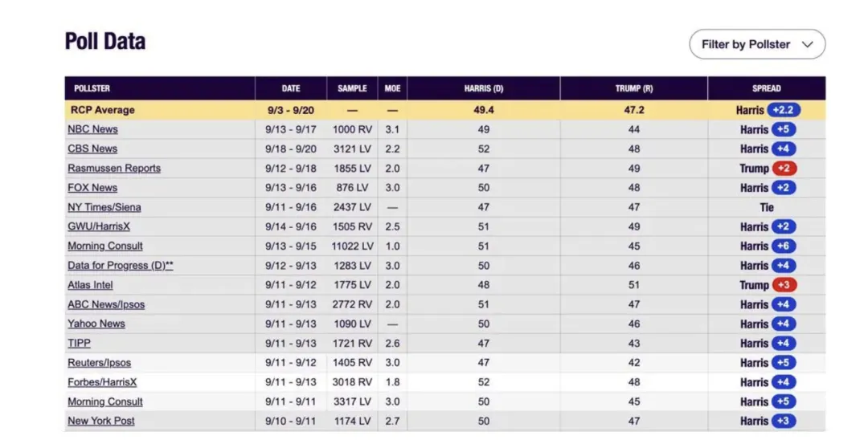
Task: Open the Yahoo News poll link
Action: tap(96, 324)
